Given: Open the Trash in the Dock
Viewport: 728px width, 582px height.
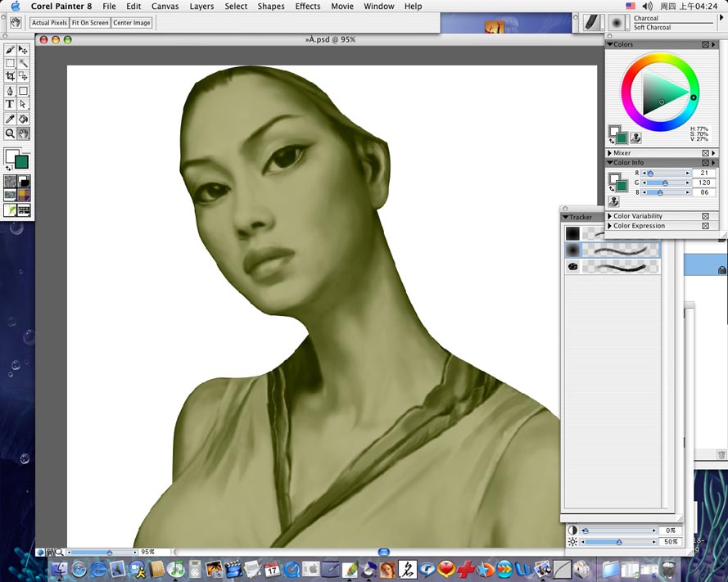Looking at the screenshot, I should point(668,569).
